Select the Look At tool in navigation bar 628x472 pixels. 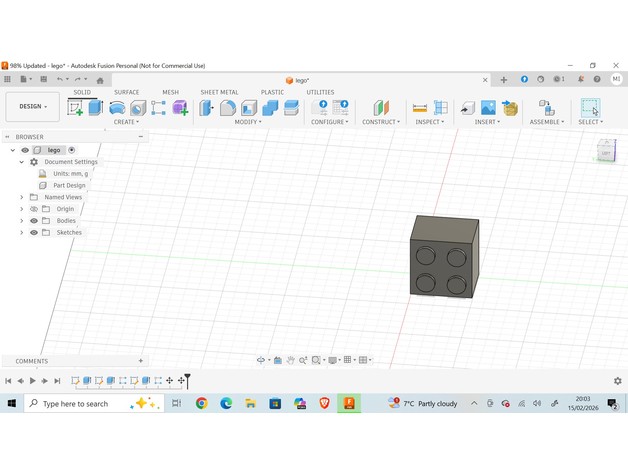(278, 360)
